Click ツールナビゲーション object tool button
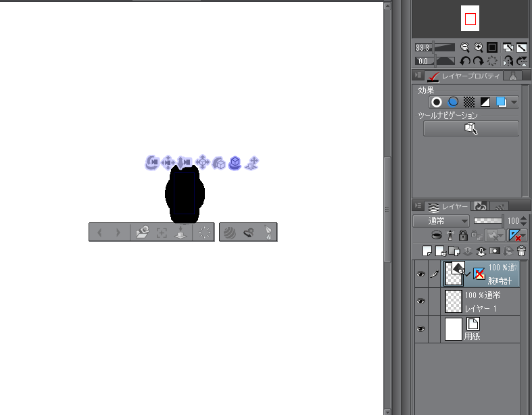This screenshot has width=532, height=415. (471, 128)
